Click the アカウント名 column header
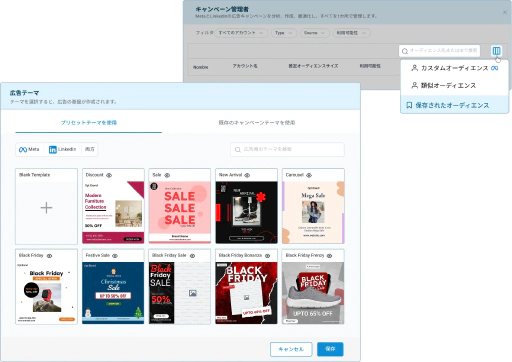Image resolution: width=512 pixels, height=362 pixels. [x=245, y=66]
